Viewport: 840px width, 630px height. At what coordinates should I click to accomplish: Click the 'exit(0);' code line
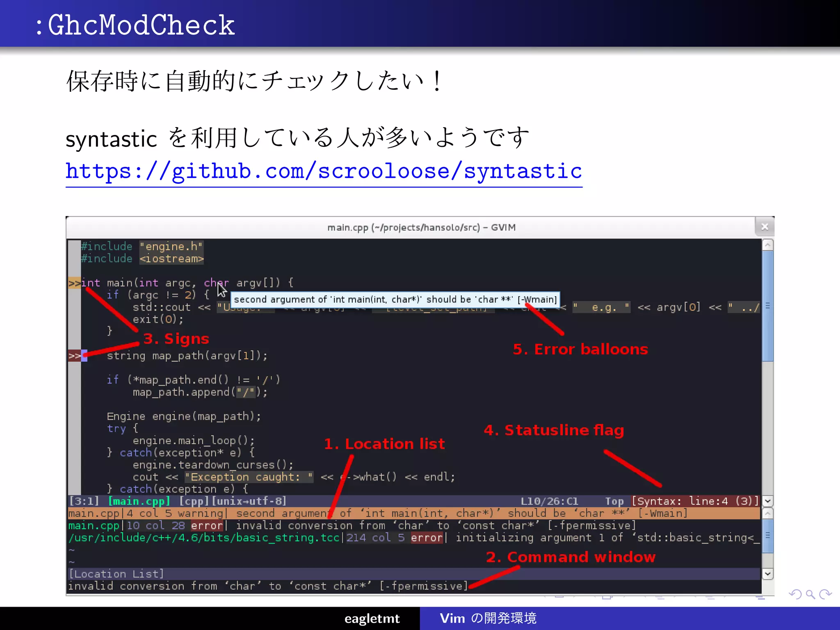point(158,319)
